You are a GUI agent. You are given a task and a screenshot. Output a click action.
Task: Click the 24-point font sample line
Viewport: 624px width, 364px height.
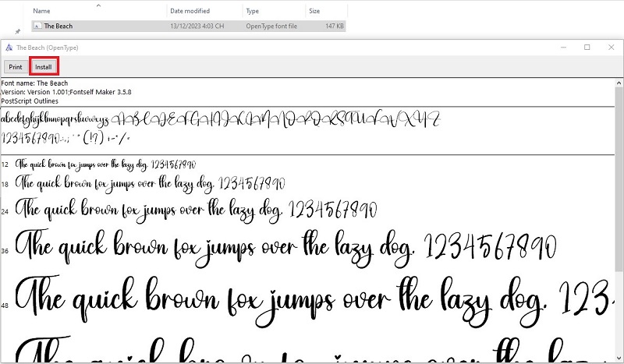point(195,209)
